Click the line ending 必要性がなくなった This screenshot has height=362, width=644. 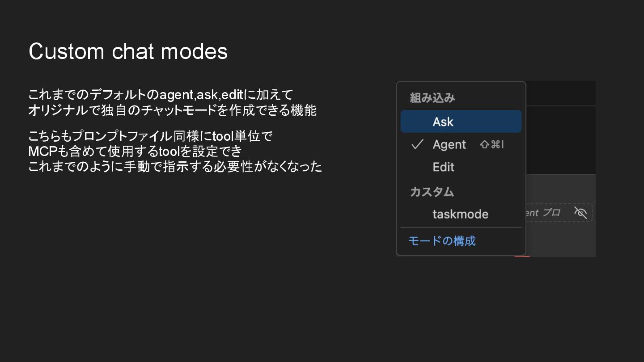175,167
